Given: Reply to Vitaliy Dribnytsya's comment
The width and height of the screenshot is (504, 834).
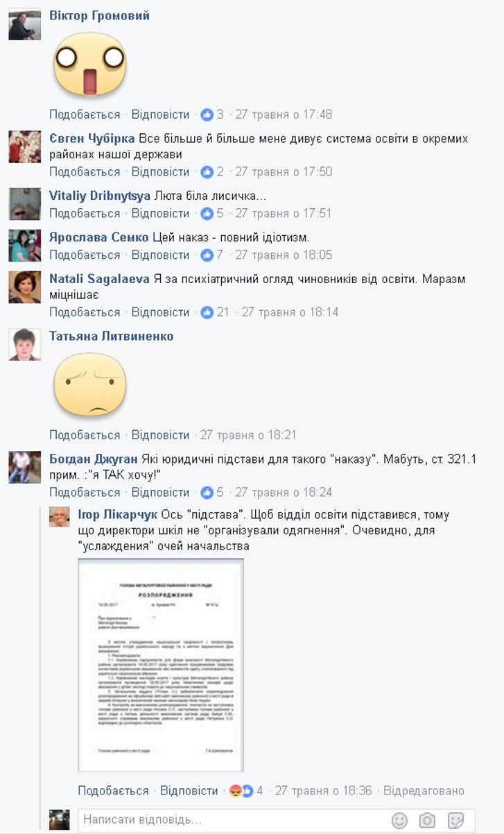Looking at the screenshot, I should pos(160,213).
